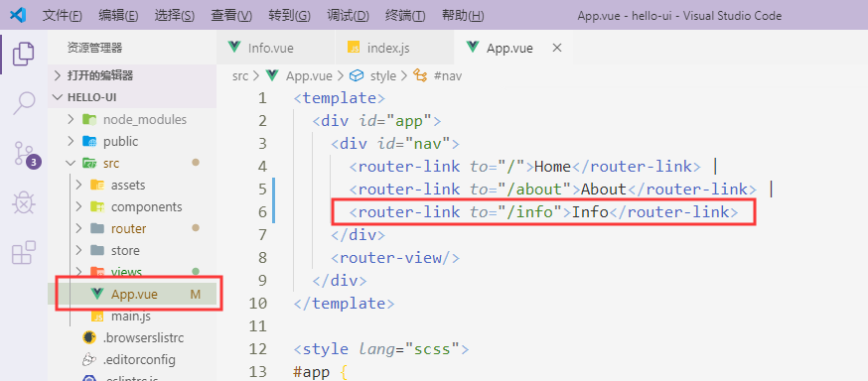Click the word Info in line 6

click(x=590, y=212)
